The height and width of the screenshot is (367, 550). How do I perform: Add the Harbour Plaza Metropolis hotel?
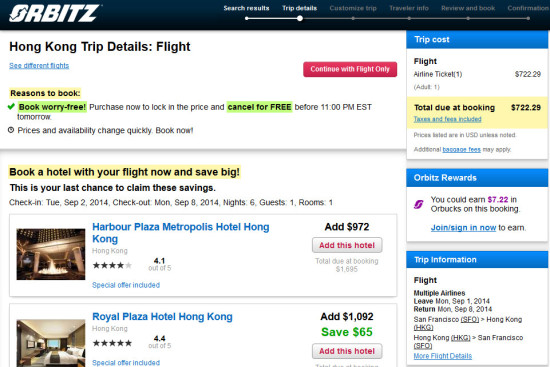coord(347,245)
